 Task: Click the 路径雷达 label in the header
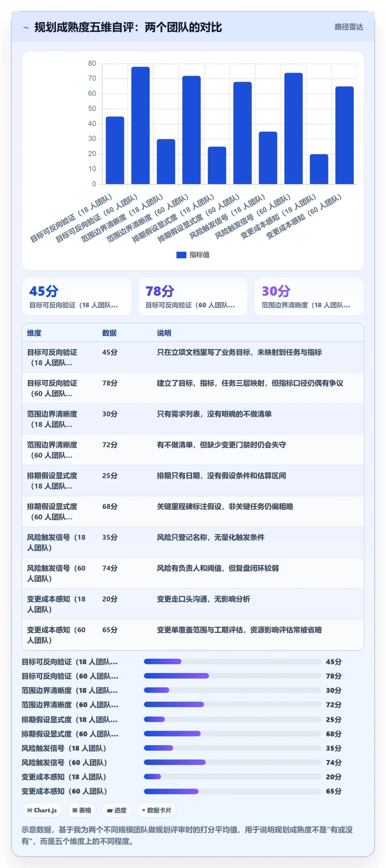349,27
